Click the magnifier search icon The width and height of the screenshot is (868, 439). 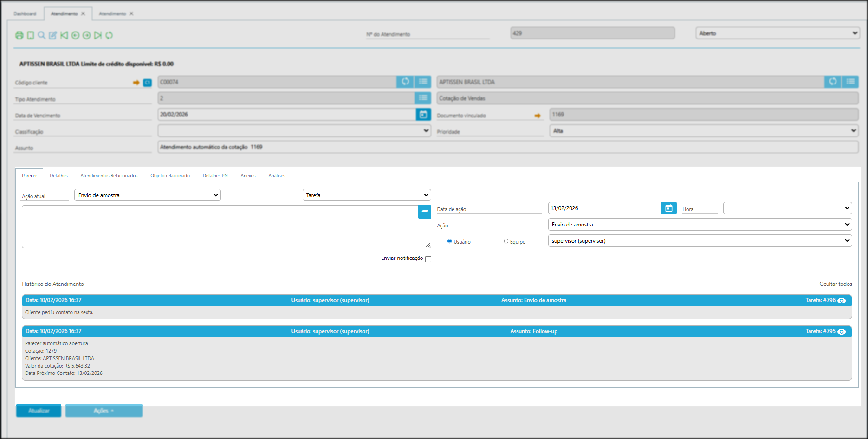[x=42, y=35]
